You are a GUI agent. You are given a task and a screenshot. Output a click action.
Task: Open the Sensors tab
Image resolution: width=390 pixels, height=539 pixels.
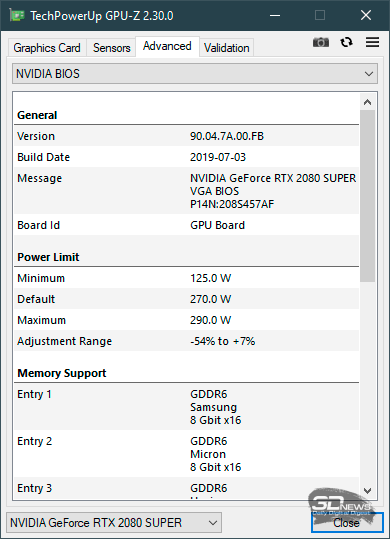coord(112,48)
